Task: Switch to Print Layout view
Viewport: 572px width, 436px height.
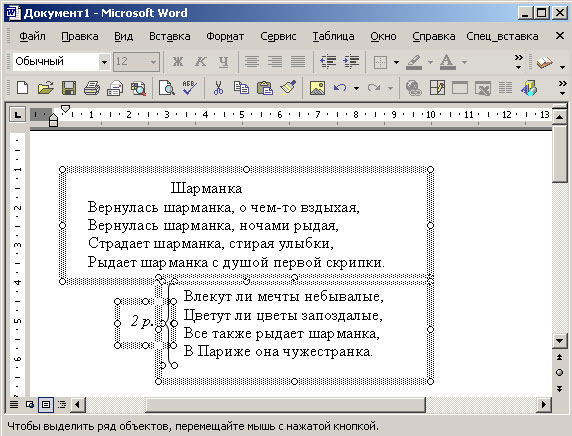Action: coord(46,404)
